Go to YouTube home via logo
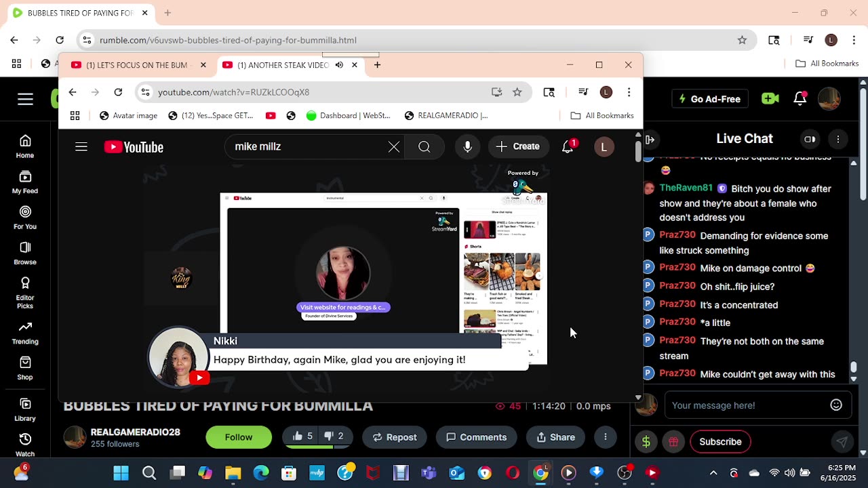Screen dimensions: 868x488 tap(134, 147)
